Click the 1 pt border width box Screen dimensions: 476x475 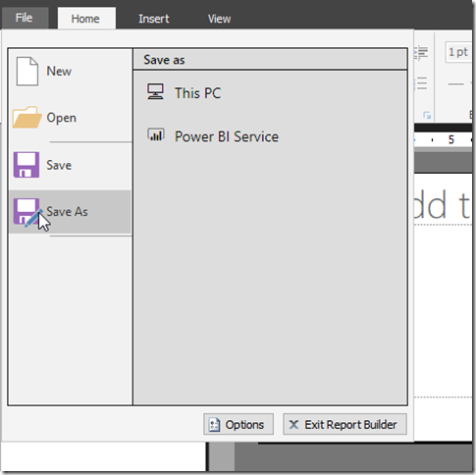click(458, 52)
